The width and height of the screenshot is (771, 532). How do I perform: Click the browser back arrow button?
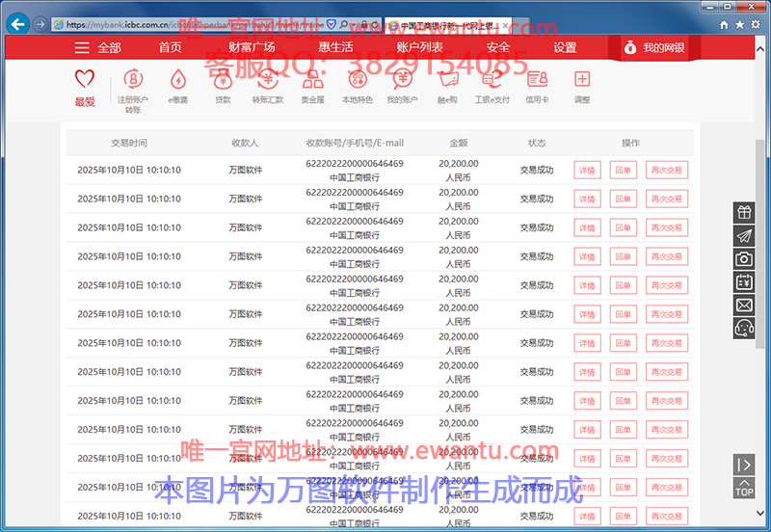tap(18, 23)
